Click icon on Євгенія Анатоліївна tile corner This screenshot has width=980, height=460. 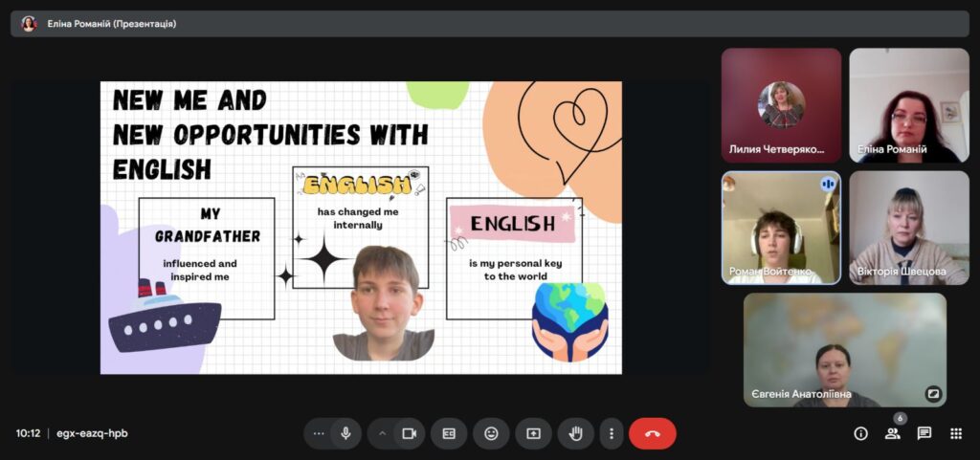(932, 393)
